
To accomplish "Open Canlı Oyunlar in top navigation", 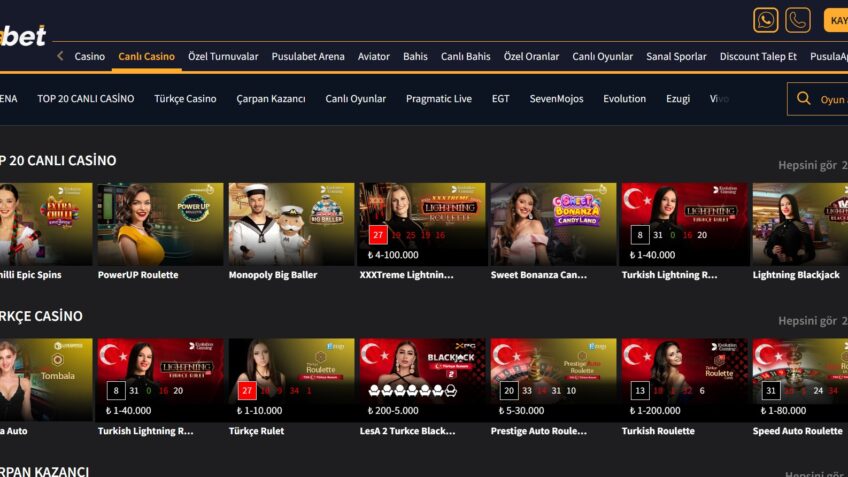I will pyautogui.click(x=602, y=56).
